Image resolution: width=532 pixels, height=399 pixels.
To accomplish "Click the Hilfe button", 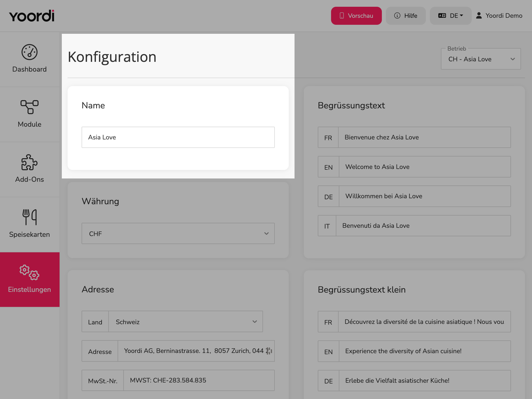I will (x=406, y=16).
